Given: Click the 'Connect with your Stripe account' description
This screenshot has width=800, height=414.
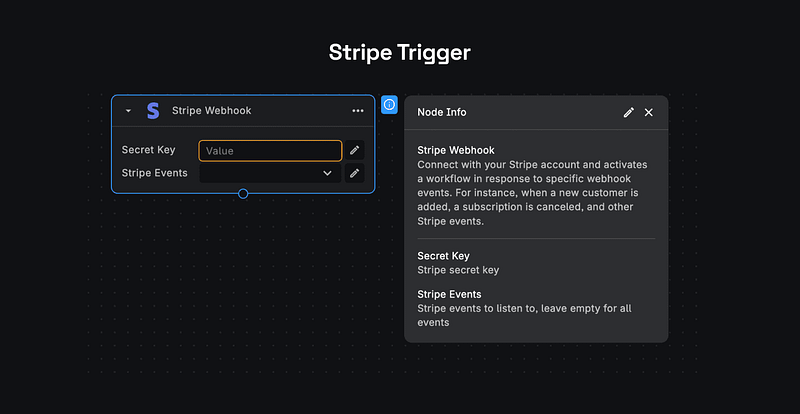Looking at the screenshot, I should coord(532,193).
